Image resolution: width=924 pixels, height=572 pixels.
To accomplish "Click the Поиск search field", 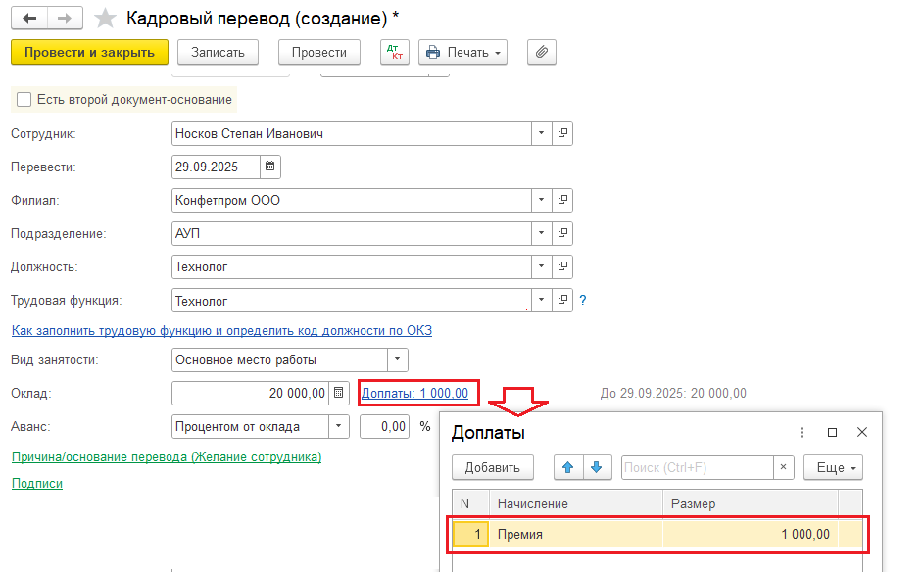I will (x=697, y=467).
